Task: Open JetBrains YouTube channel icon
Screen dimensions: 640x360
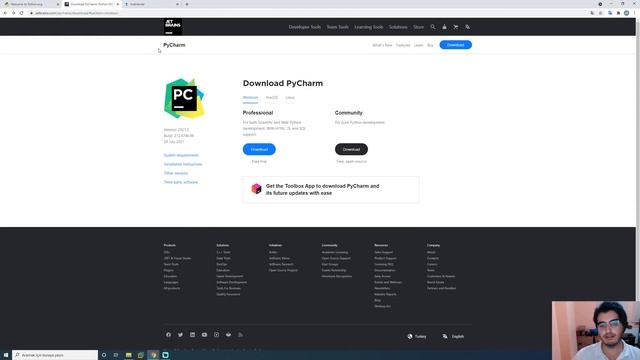Action: tap(204, 335)
